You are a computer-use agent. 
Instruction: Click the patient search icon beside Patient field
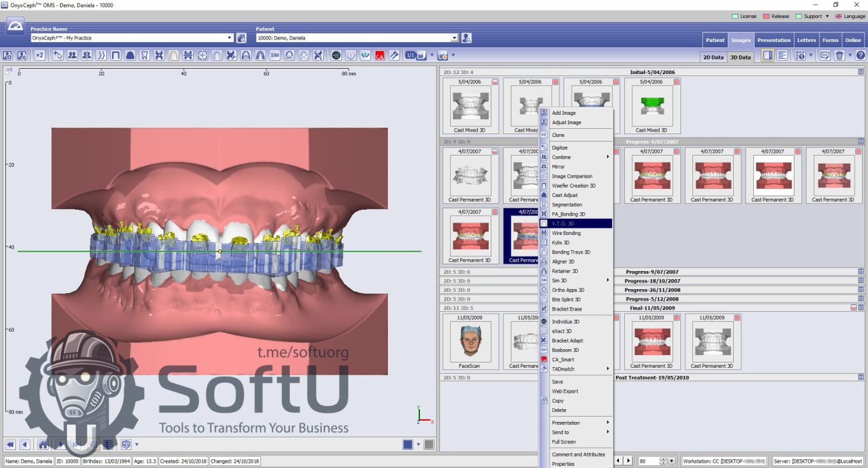(466, 38)
